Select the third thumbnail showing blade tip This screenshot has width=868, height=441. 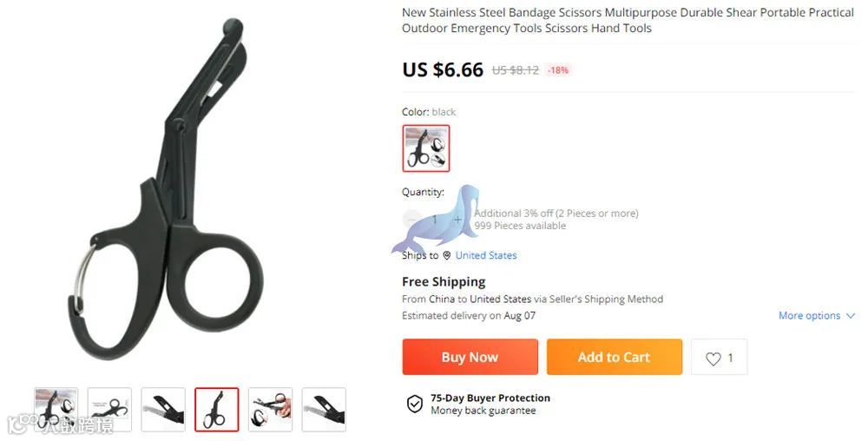[163, 410]
